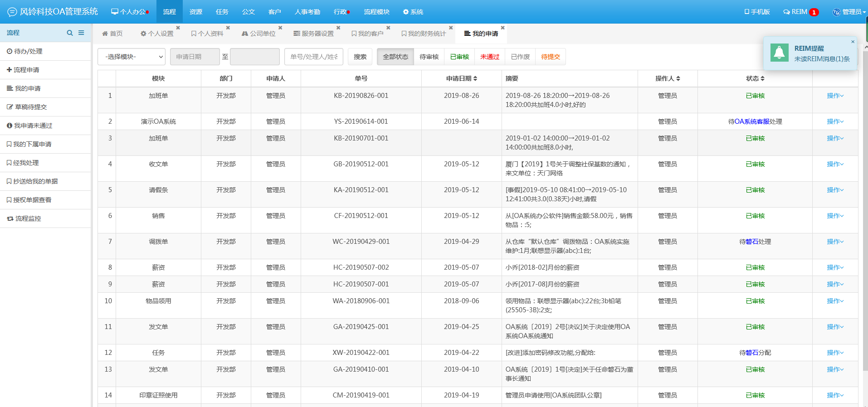Image resolution: width=868 pixels, height=407 pixels.
Task: Open 流程模块 top menu item
Action: 377,12
